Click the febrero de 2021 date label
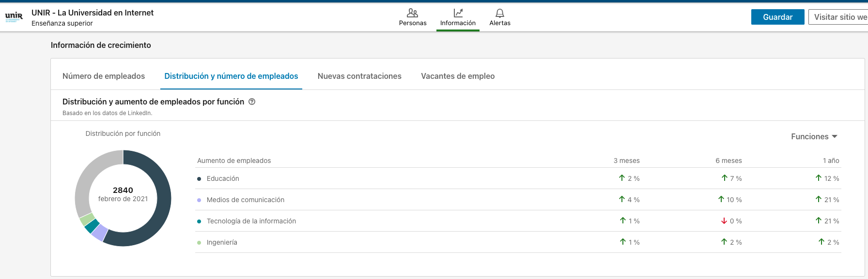Screen dimensions: 868x279 pyautogui.click(x=123, y=199)
